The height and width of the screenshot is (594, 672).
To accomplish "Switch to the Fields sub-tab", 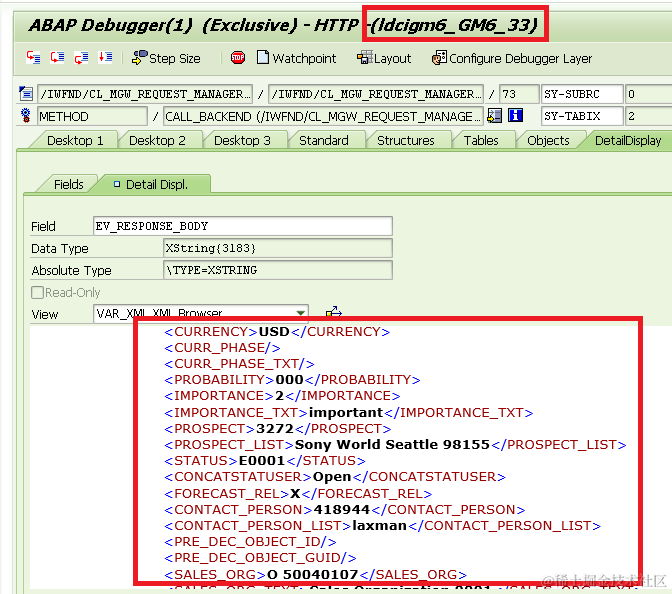I will coord(69,185).
